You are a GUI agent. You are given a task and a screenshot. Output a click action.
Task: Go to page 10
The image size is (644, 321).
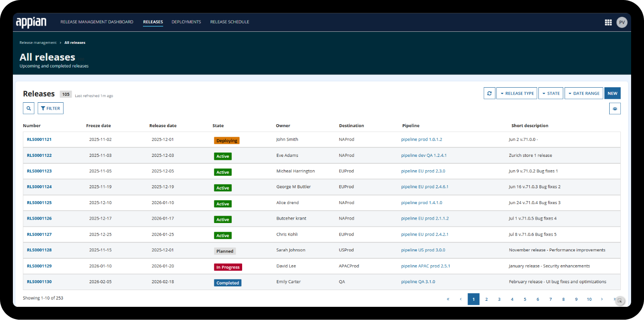(x=589, y=299)
